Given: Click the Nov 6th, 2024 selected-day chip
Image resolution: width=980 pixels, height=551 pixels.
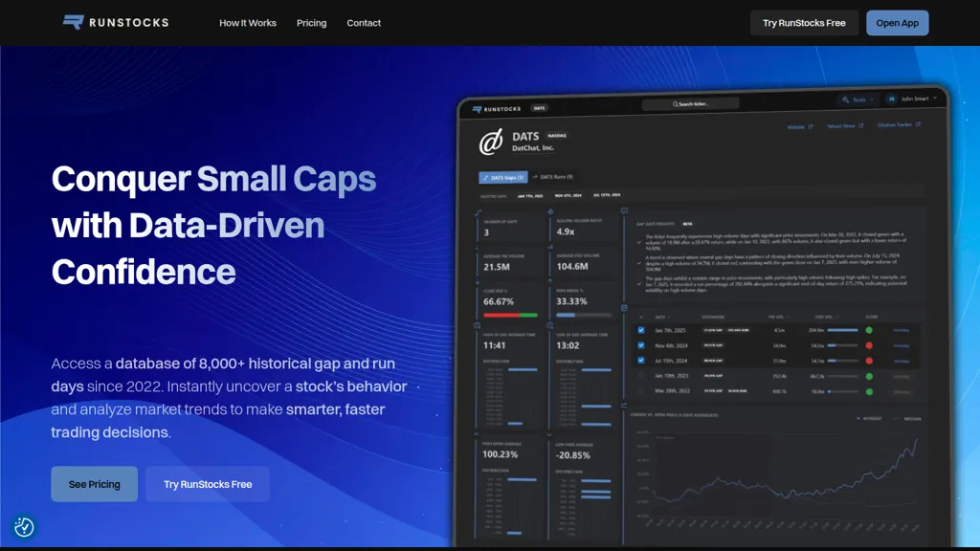Looking at the screenshot, I should [x=568, y=195].
